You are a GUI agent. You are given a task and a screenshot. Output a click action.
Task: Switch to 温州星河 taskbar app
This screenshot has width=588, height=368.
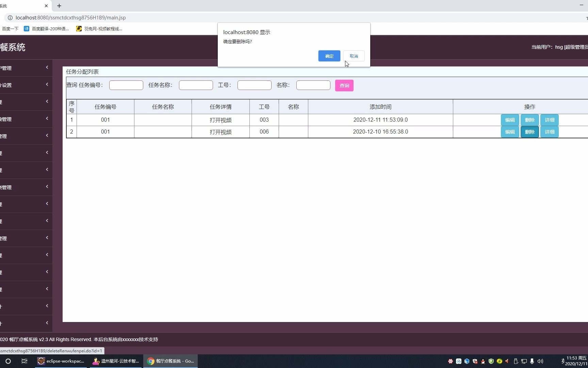[x=116, y=361]
